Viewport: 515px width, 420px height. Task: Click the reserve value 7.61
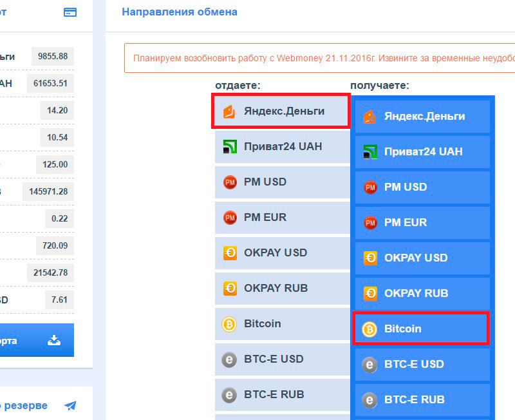click(59, 300)
